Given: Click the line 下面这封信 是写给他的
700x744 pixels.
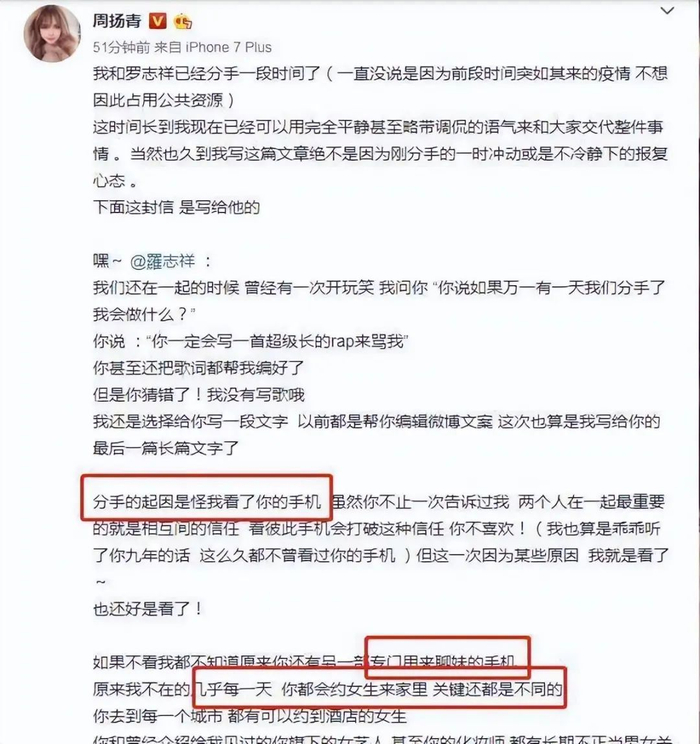Looking at the screenshot, I should [x=176, y=207].
